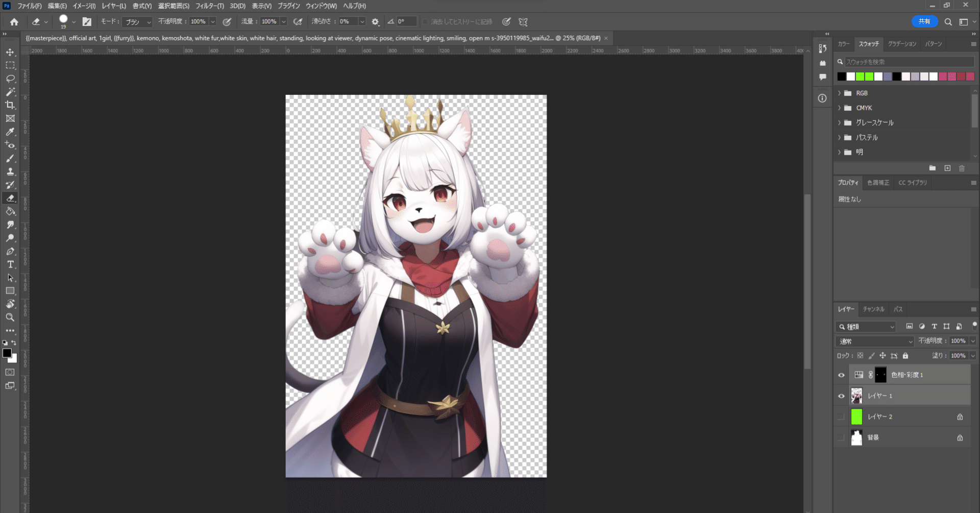Screen dimensions: 980x513
Task: Enable airbrush-style build-up
Action: click(x=298, y=22)
